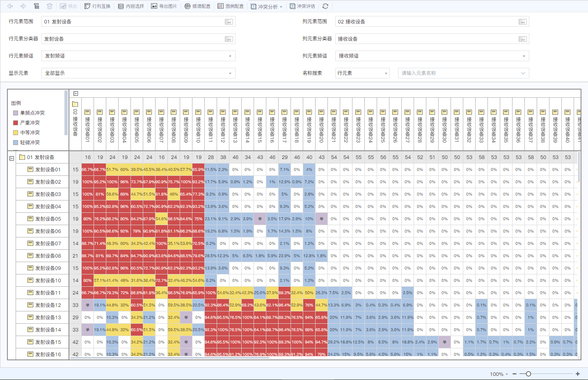Open 图例配置 legend configuration

coord(231,6)
